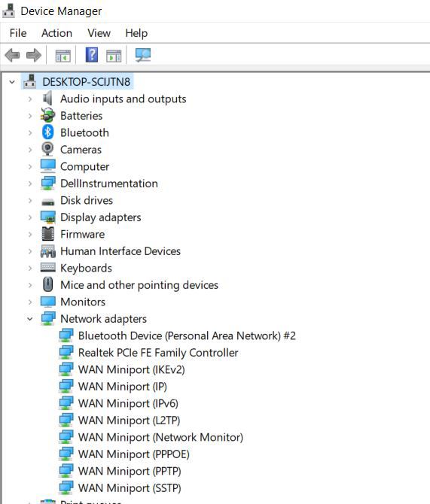This screenshot has height=504, width=430.
Task: Select the Audio inputs and outputs label
Action: point(124,99)
